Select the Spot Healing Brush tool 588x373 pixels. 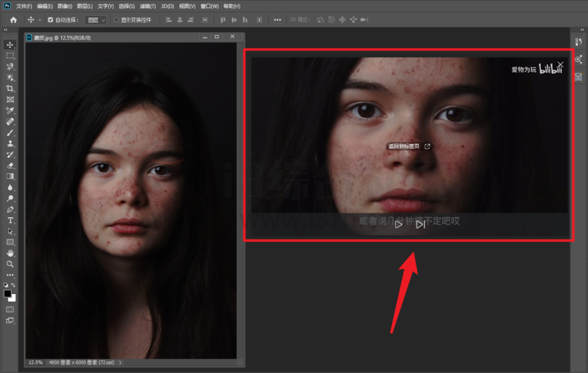pos(10,121)
